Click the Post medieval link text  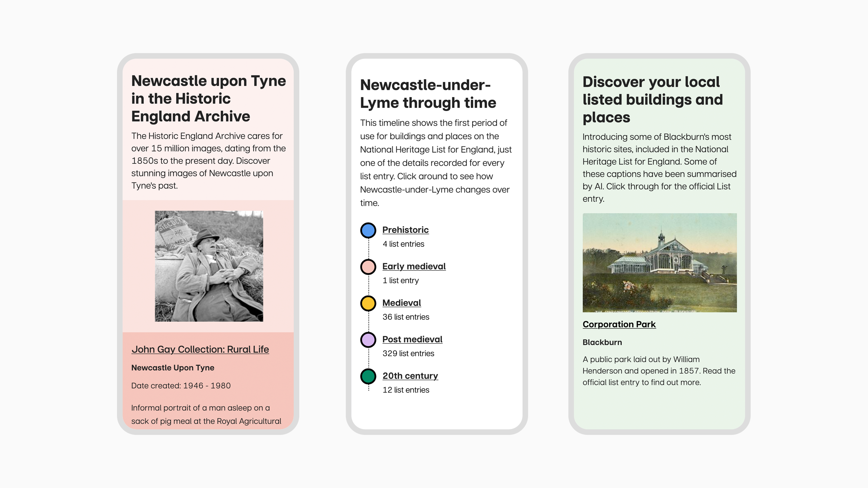tap(412, 339)
